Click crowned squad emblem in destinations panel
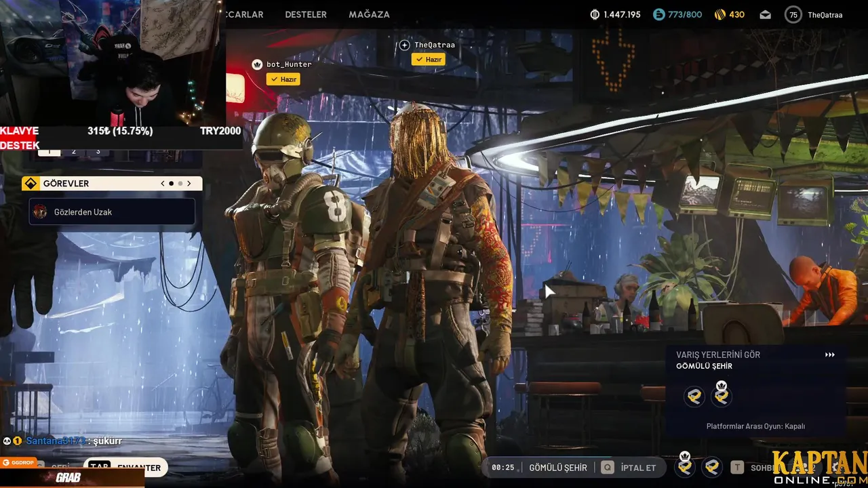 (x=722, y=395)
